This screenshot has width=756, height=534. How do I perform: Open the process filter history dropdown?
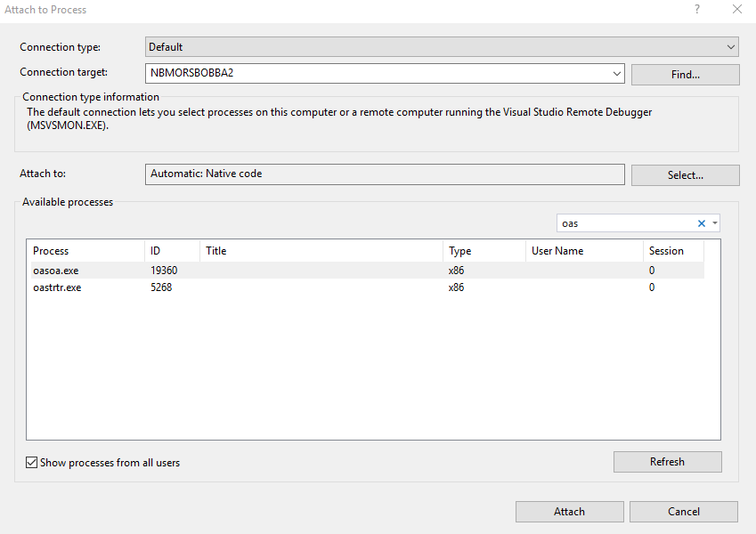[715, 223]
